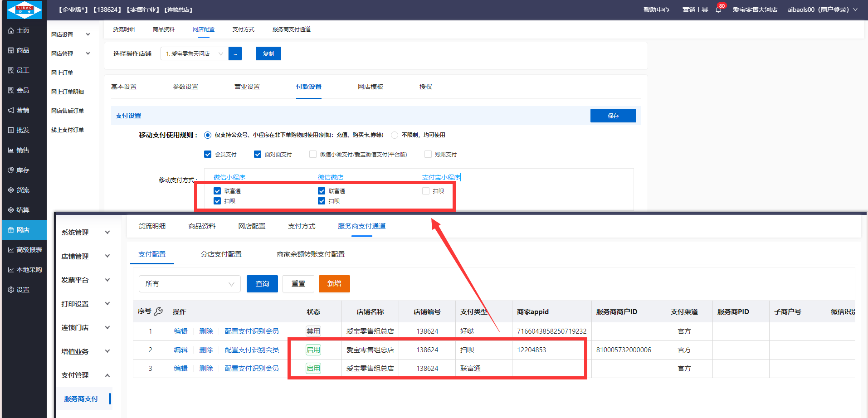Click the blue 保存 button

(613, 116)
